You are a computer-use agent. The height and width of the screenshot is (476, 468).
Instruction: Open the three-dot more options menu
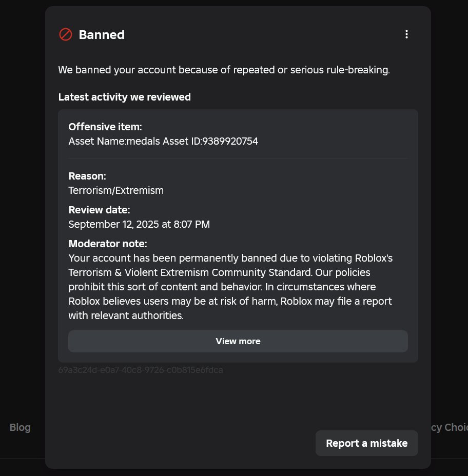click(x=406, y=34)
